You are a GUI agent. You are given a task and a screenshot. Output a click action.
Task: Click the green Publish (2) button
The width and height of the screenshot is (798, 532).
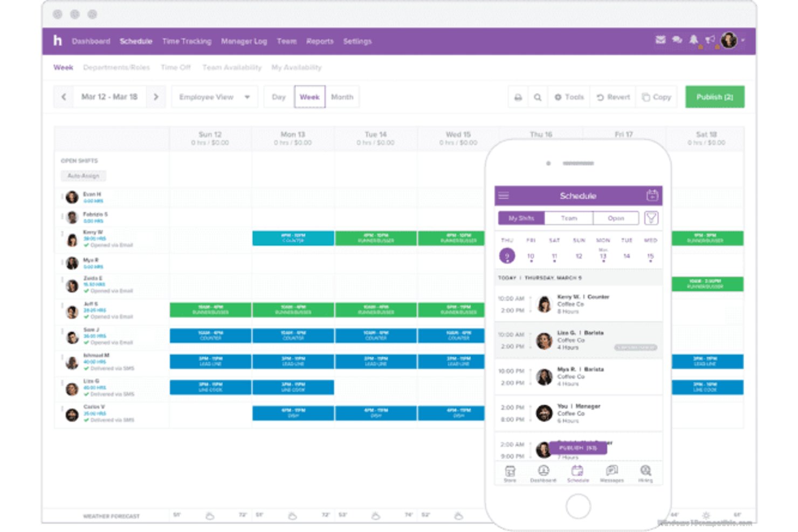click(x=714, y=97)
